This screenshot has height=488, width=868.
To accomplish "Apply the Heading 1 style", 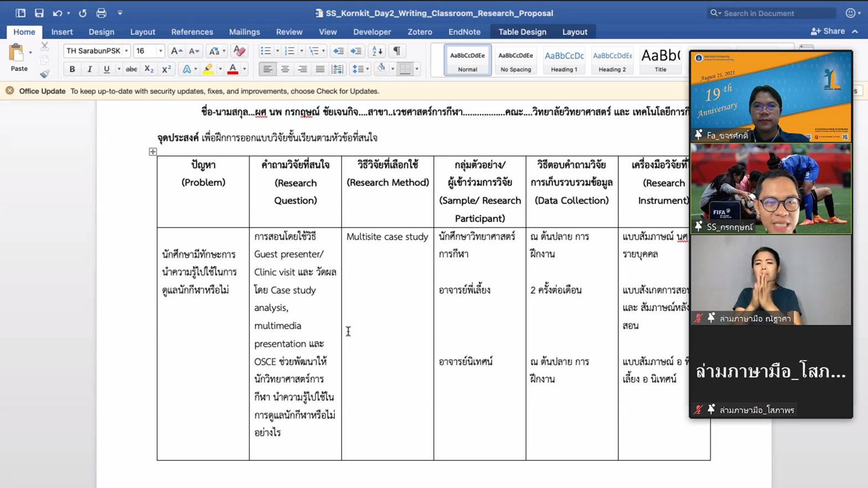I will pyautogui.click(x=564, y=60).
